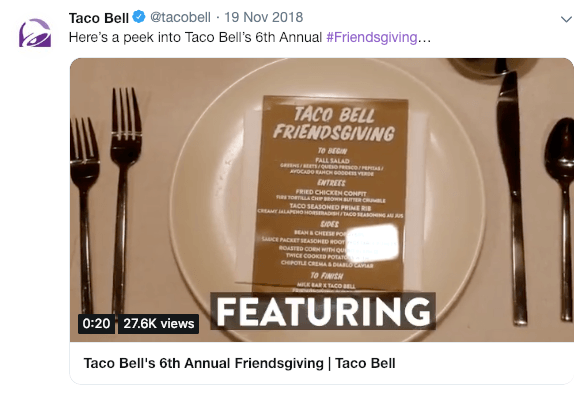Follow the #Friendsgiving hashtag
Image resolution: width=585 pixels, height=397 pixels.
coord(372,37)
